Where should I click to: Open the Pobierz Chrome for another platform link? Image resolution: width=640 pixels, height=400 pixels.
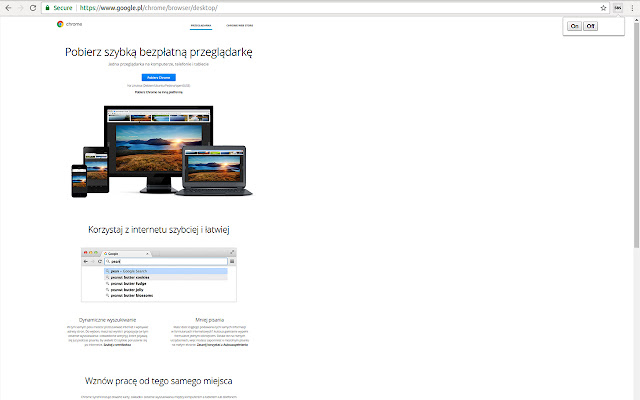[159, 92]
